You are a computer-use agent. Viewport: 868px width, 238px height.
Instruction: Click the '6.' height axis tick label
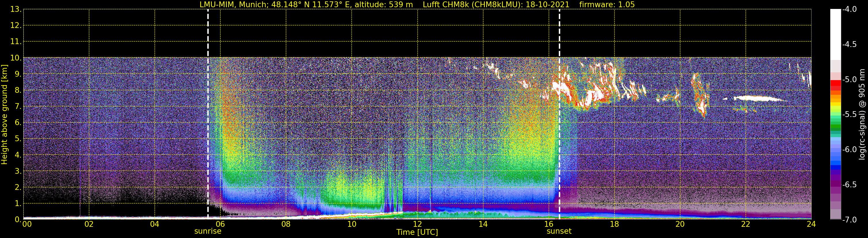[18, 123]
